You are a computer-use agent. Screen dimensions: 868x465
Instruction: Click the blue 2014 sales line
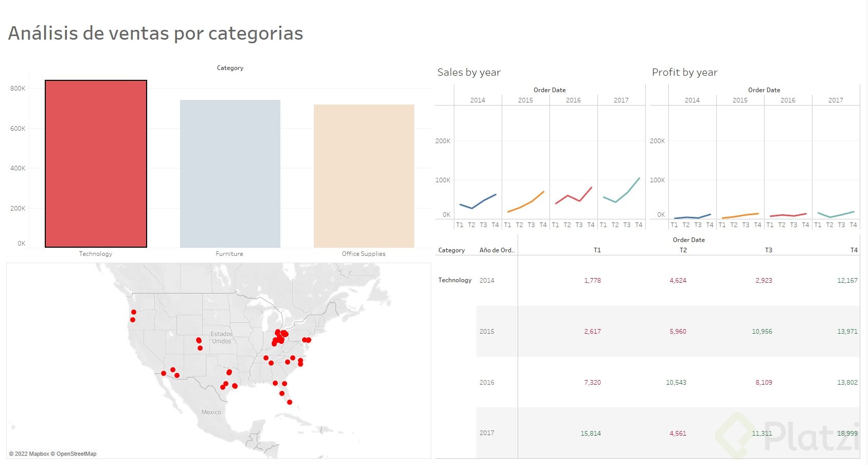(x=484, y=200)
